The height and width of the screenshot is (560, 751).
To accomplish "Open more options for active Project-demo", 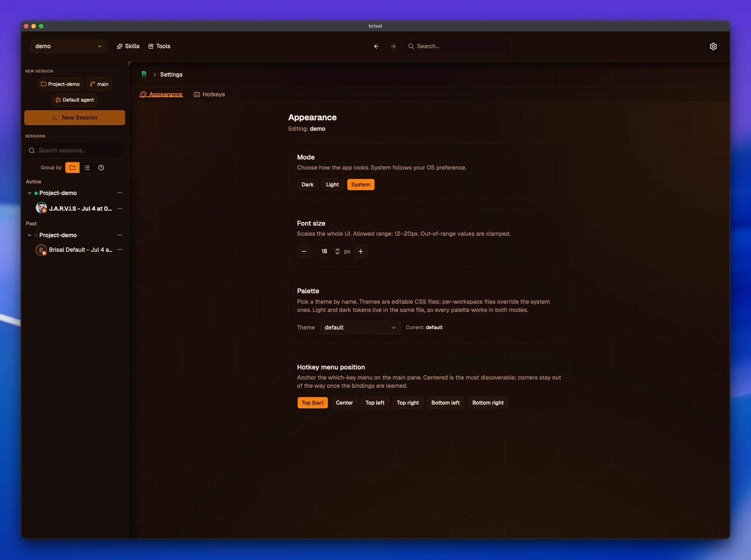I will [120, 193].
